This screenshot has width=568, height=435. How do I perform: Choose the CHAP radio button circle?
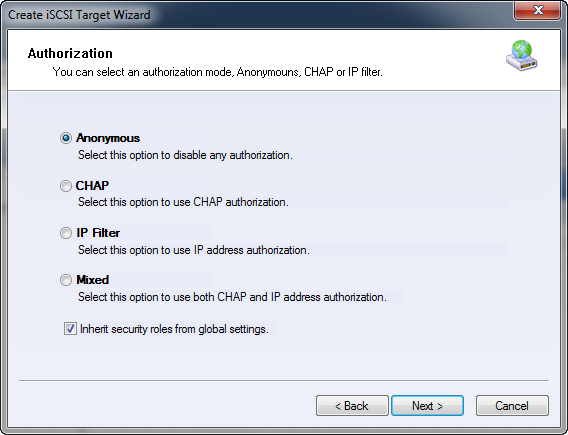click(66, 186)
